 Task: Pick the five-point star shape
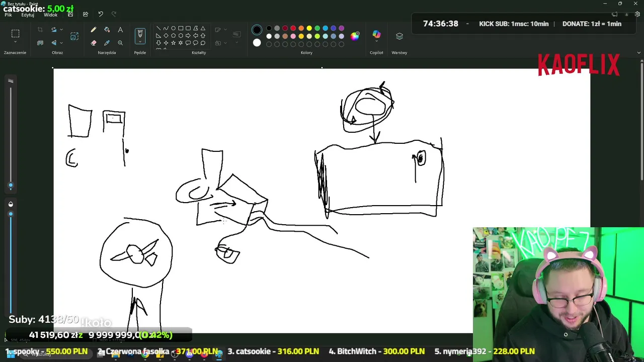coord(174,43)
